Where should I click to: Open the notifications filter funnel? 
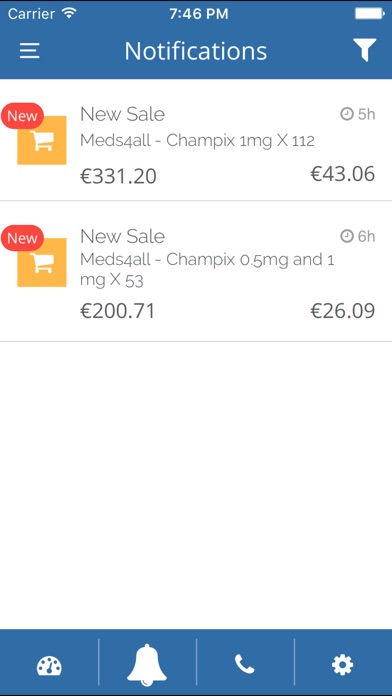click(x=364, y=50)
